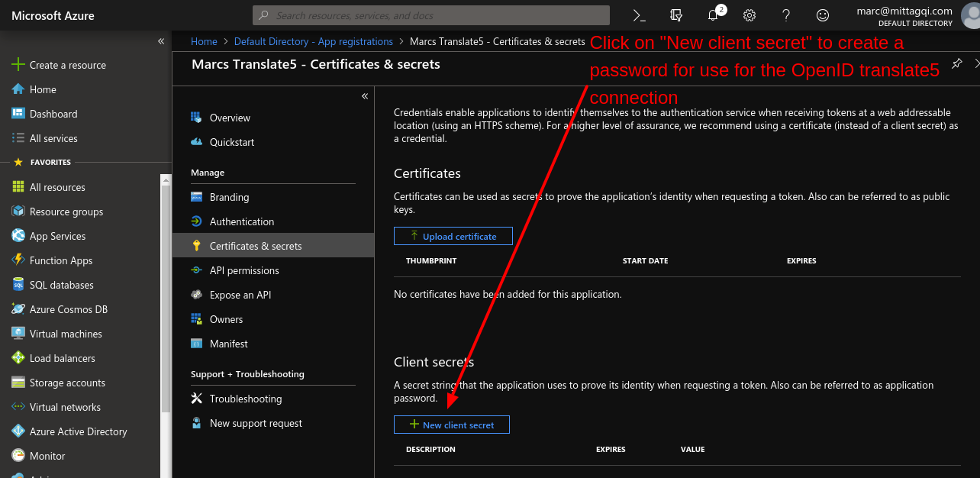Click the Search resources, services, and docs field
The width and height of the screenshot is (980, 478).
coord(431,15)
